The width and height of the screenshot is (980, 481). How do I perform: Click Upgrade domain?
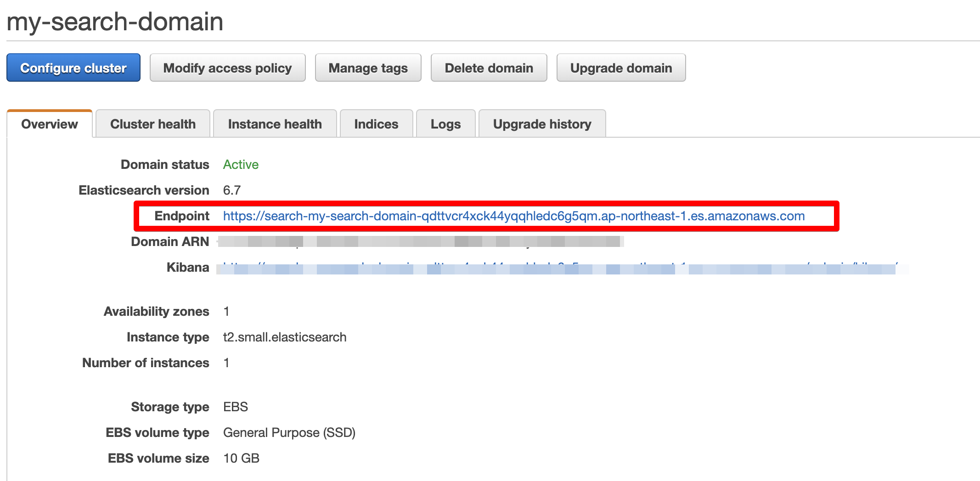(x=621, y=67)
